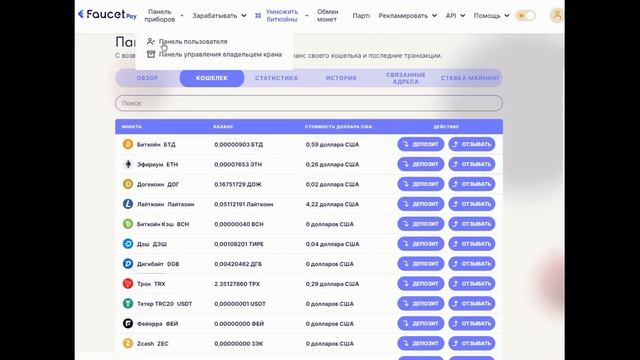Click the shop icon beside Панель управления владельцем крана
Screen dimensions: 640x360
(151, 54)
